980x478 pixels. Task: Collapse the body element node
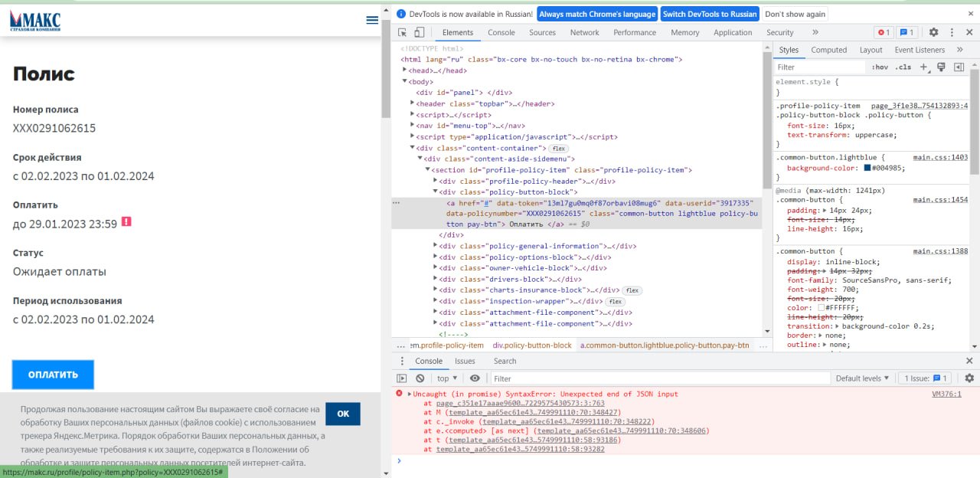[x=405, y=81]
